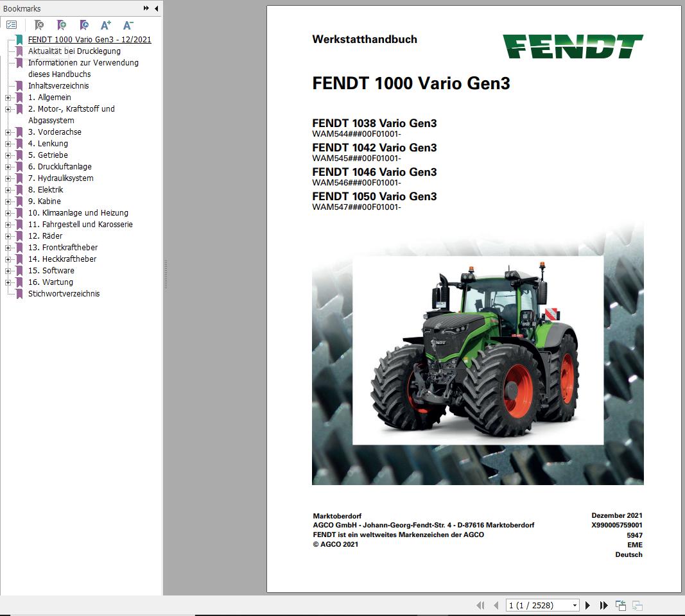The width and height of the screenshot is (685, 616).
Task: Expand the '5. Getriebe' bookmark
Action: tap(8, 155)
